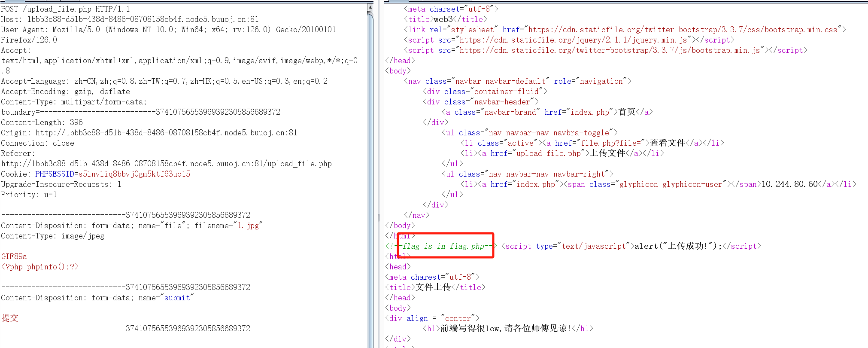The image size is (868, 348).
Task: Click the request panel scrollbar up arrow
Action: coord(370,7)
